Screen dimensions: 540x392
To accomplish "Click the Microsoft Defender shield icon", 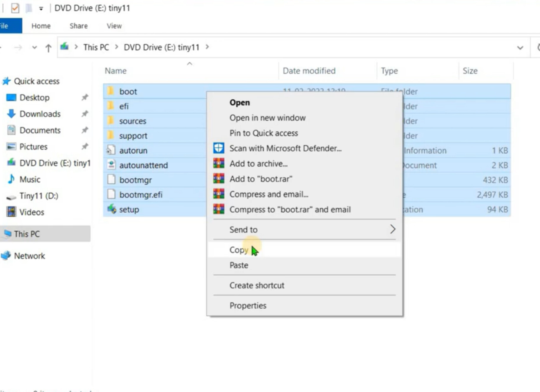I will point(219,148).
